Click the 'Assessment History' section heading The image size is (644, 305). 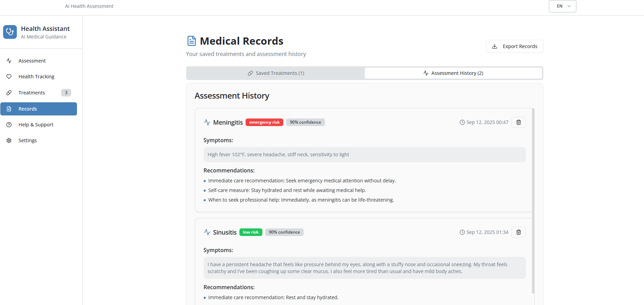pos(232,96)
